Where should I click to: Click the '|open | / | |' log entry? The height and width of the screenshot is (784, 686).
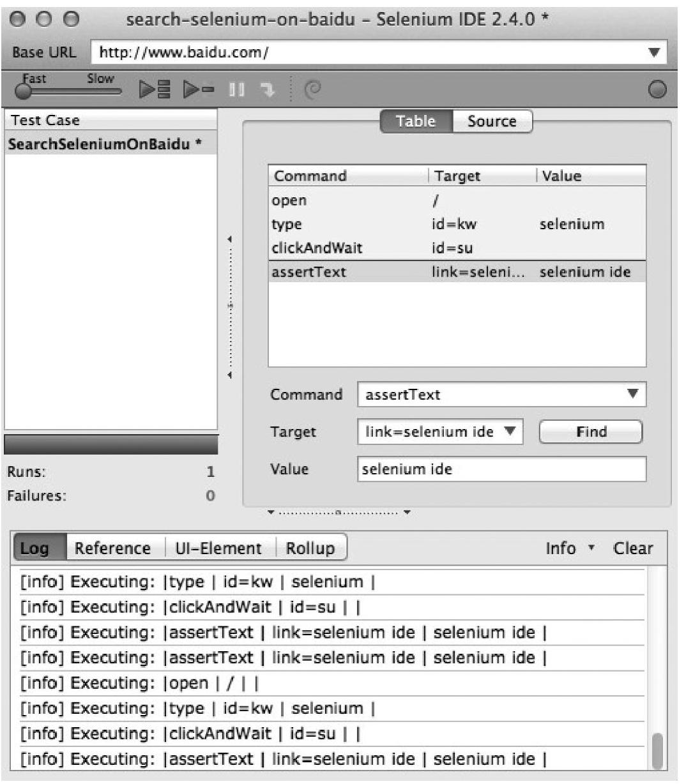tap(332, 682)
